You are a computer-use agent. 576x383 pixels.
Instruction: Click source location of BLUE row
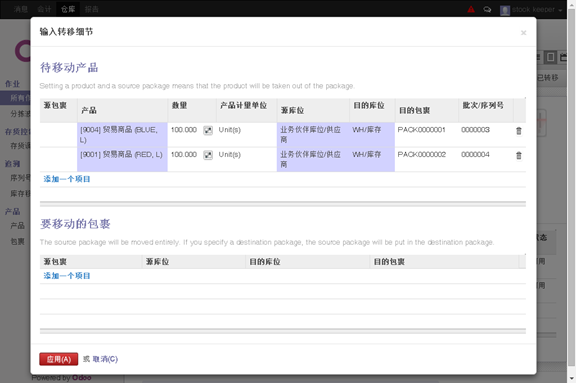coord(313,135)
